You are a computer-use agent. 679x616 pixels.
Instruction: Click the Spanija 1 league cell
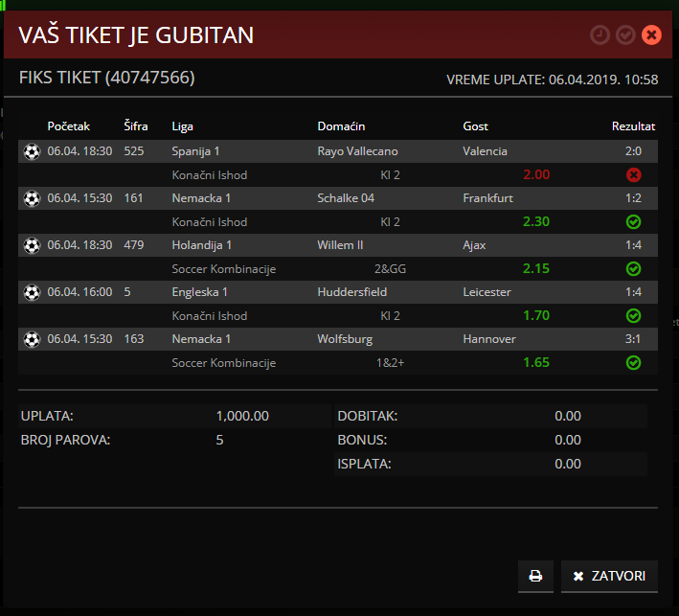tap(195, 151)
